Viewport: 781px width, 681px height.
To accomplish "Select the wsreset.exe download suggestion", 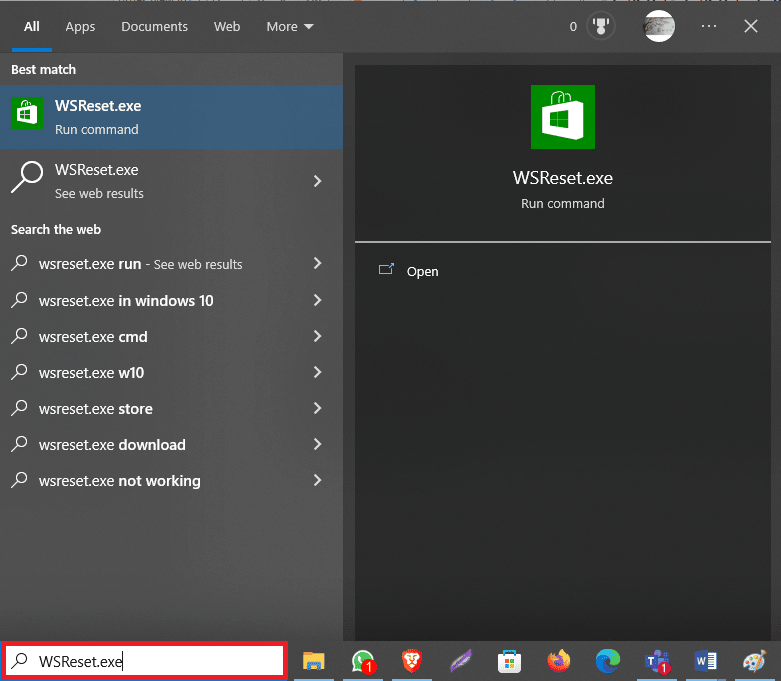I will pos(171,444).
